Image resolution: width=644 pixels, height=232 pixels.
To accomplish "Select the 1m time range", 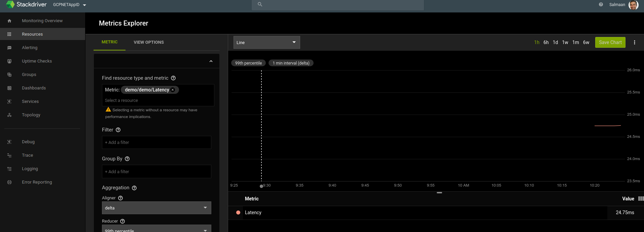I will point(576,42).
